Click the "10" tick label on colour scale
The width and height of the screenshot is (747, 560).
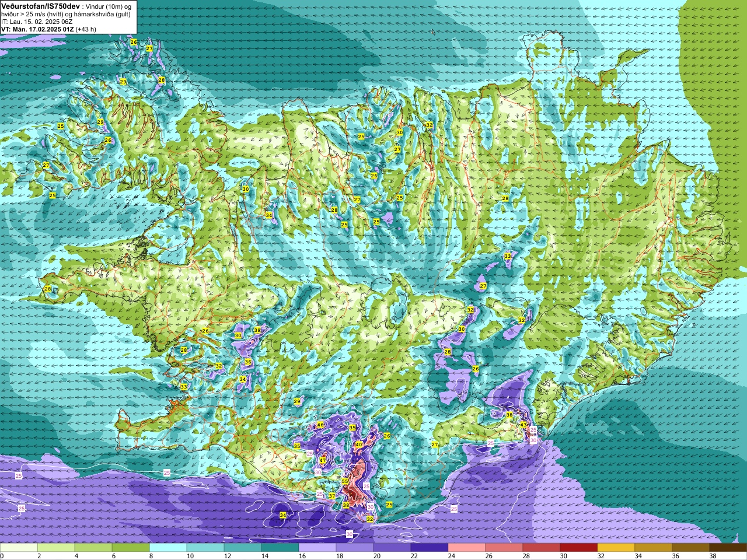pos(190,556)
